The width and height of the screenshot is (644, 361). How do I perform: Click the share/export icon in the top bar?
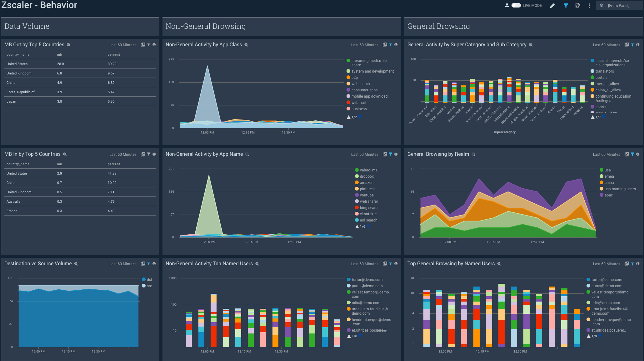coord(578,5)
